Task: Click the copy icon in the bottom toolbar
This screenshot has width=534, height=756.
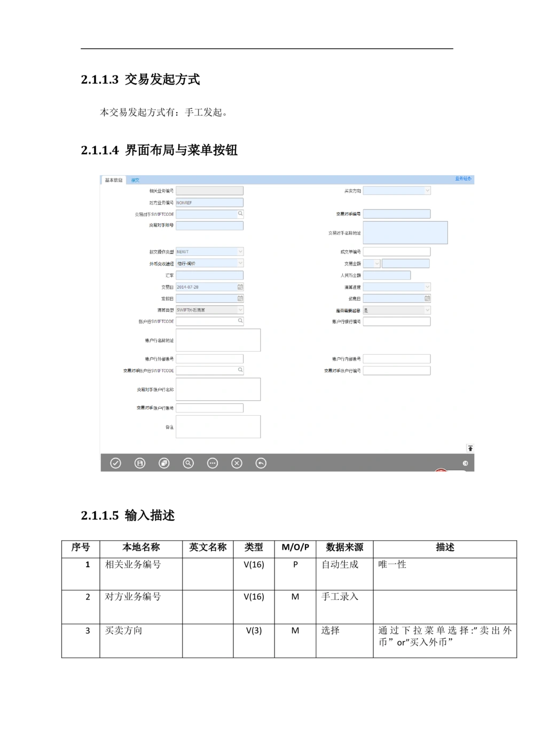Action: pyautogui.click(x=164, y=463)
